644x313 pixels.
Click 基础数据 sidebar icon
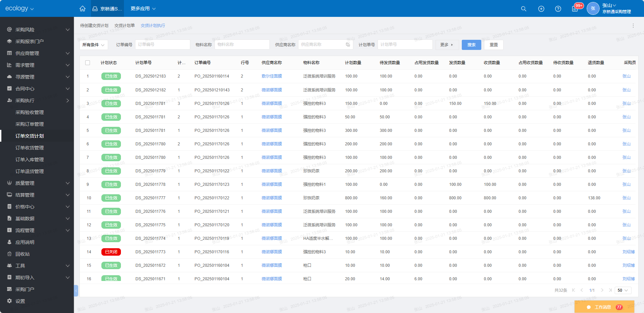click(x=9, y=219)
